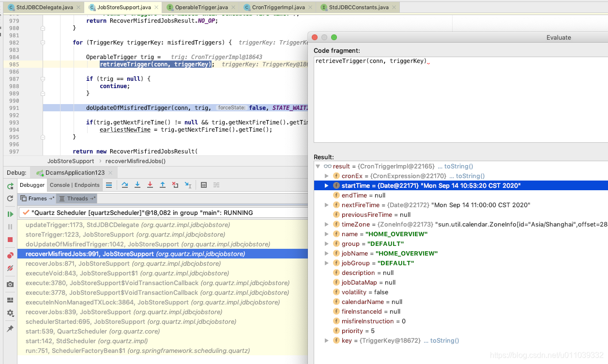Click recoverMisfiredJobs() breadcrumb
The height and width of the screenshot is (364, 608).
(136, 161)
